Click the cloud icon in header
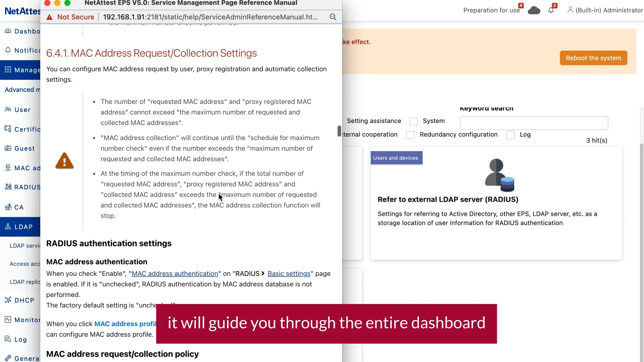 [x=534, y=10]
